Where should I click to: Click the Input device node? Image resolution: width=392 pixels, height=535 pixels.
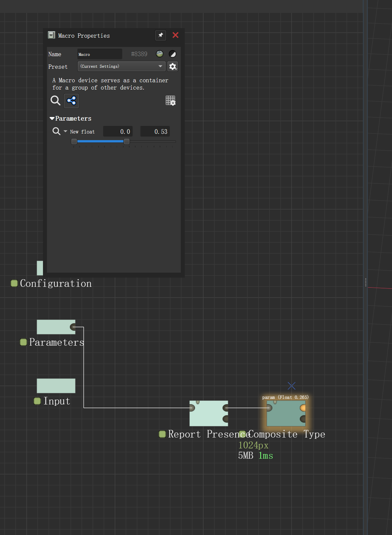tap(56, 386)
